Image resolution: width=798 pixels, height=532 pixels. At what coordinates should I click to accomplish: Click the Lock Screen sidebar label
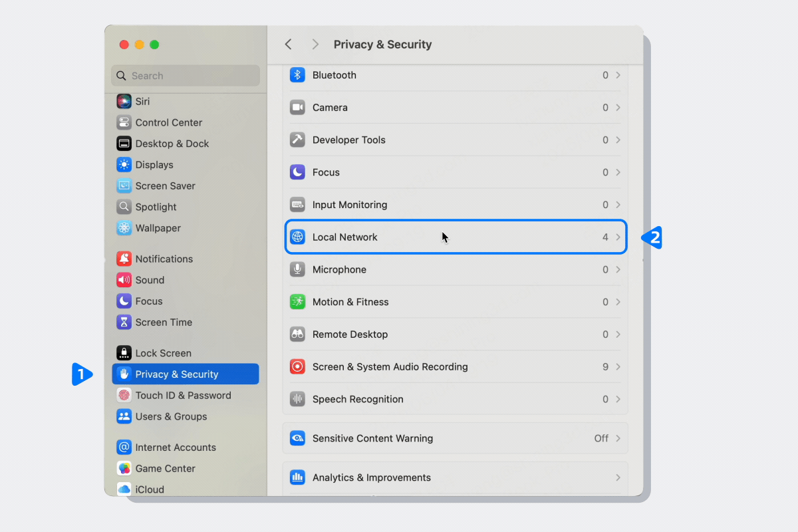(164, 353)
